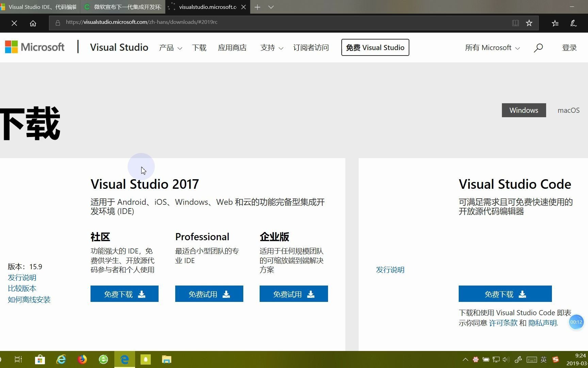Open the add notes pen icon
This screenshot has height=368, width=588.
click(573, 23)
